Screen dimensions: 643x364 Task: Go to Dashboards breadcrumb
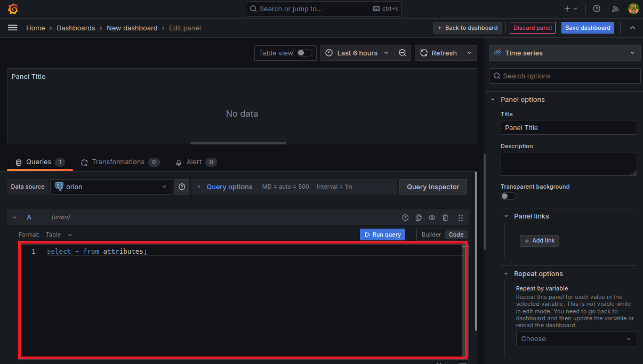pyautogui.click(x=76, y=28)
